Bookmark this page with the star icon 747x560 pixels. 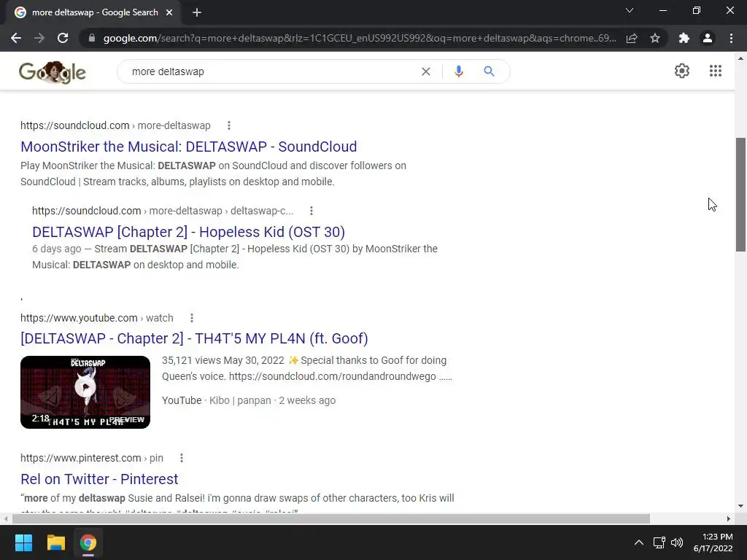[655, 38]
